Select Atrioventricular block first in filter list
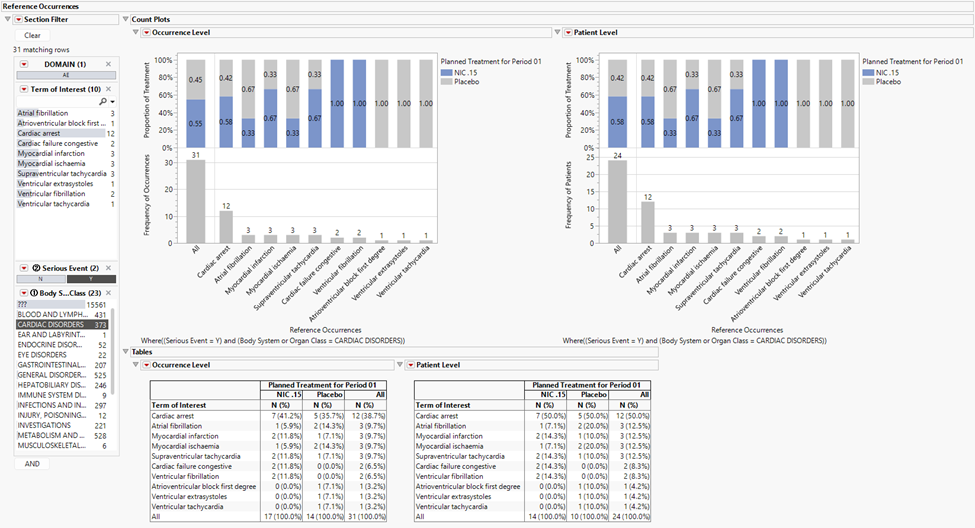Viewport: 975px width, 528px height. [66, 123]
